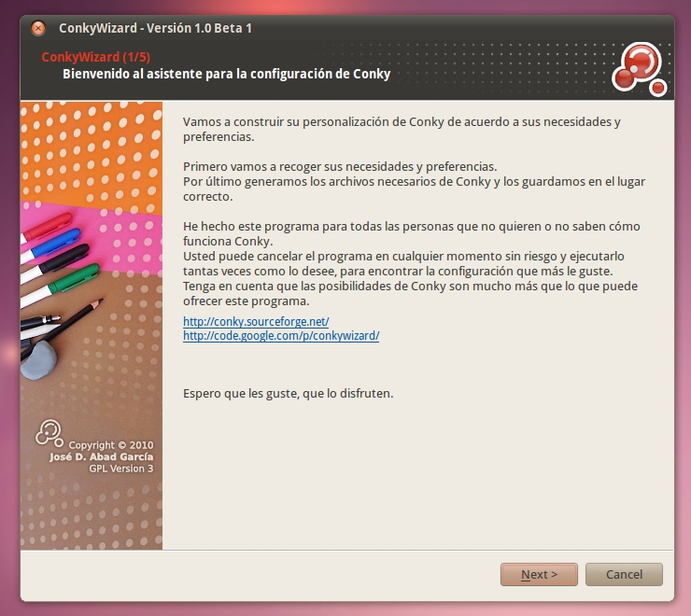Click the "He hecho este programa" paragraph
Image resolution: width=691 pixels, height=616 pixels.
pos(411,233)
